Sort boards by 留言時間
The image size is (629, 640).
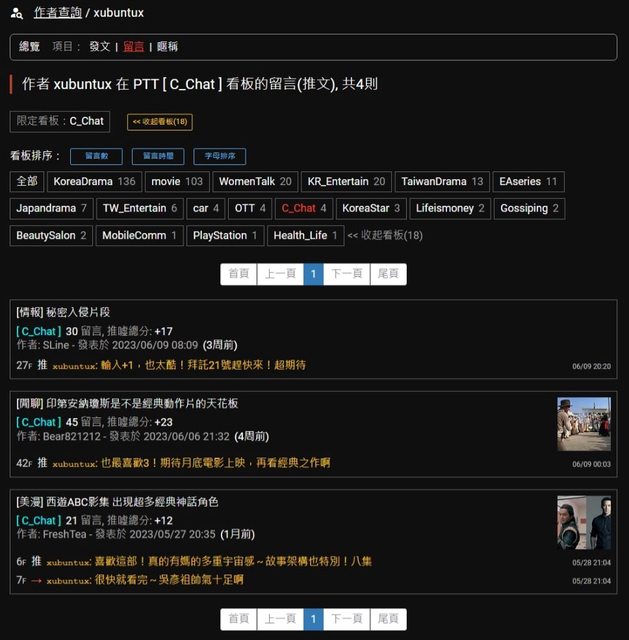[157, 157]
